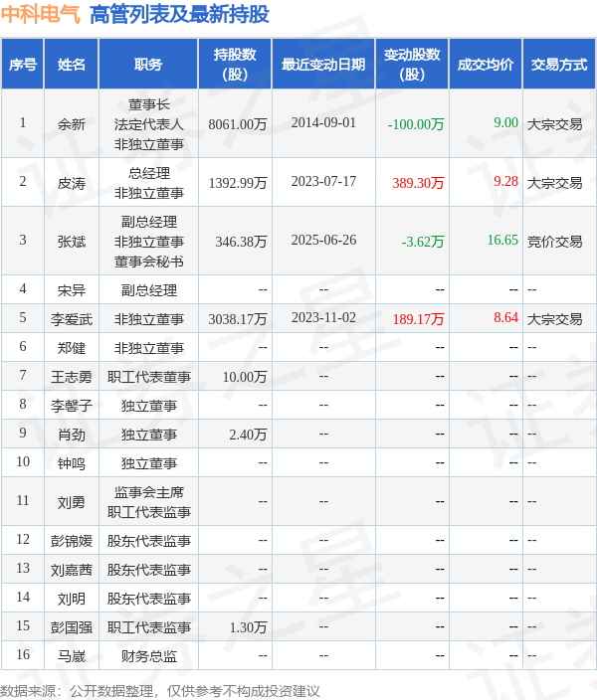The width and height of the screenshot is (597, 700).
Task: Click the 财务总监 position cell
Action: coord(149,655)
